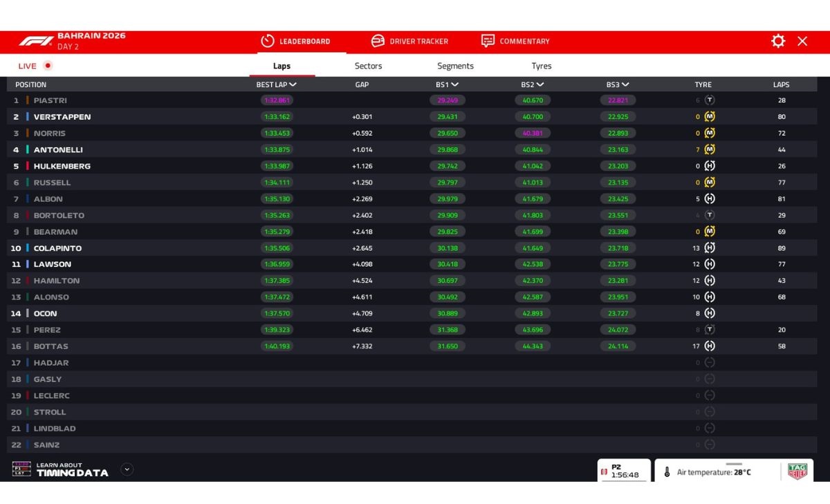The height and width of the screenshot is (504, 830).
Task: Click the thermometer icon next to air temperature
Action: pyautogui.click(x=665, y=471)
